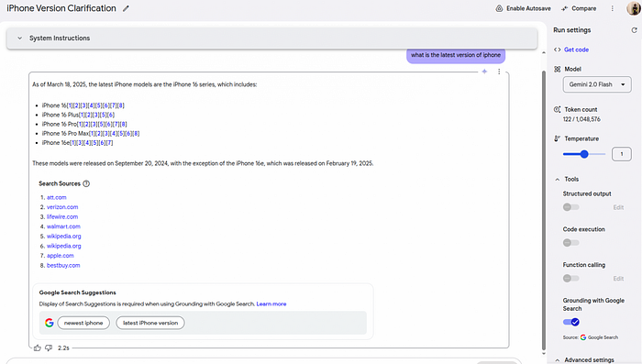This screenshot has height=364, width=642.
Task: Open the lifewire.com source link
Action: coord(62,217)
